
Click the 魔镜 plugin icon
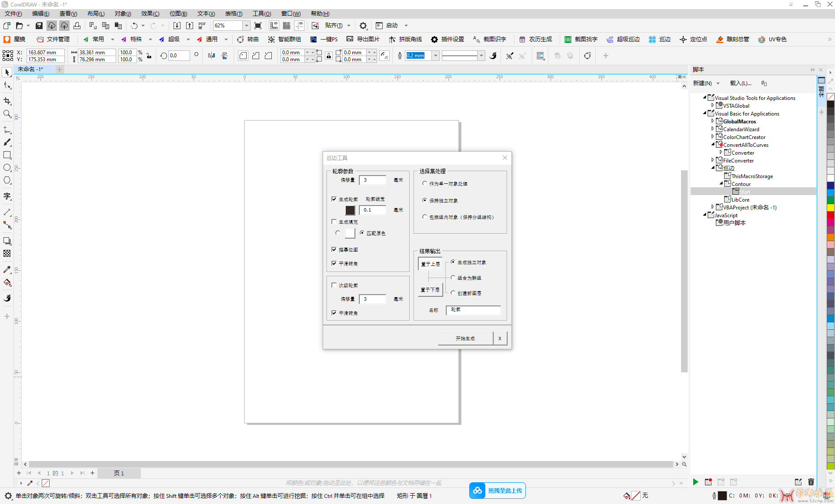point(7,39)
